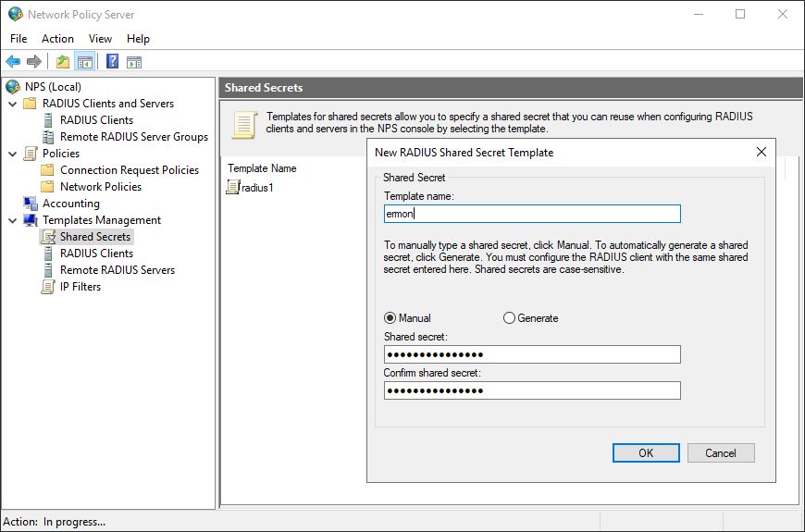This screenshot has width=805, height=532.
Task: Open the Help menu
Action: (138, 39)
